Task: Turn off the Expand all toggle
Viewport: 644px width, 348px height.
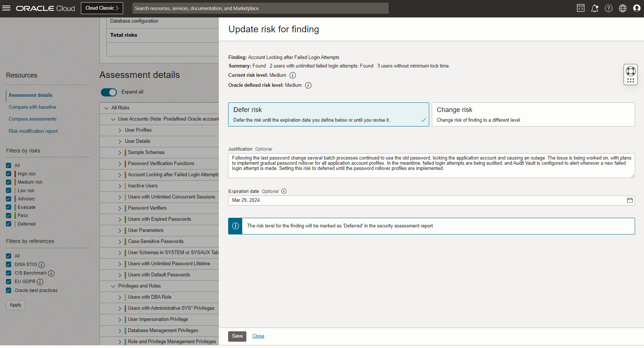Action: (x=109, y=92)
